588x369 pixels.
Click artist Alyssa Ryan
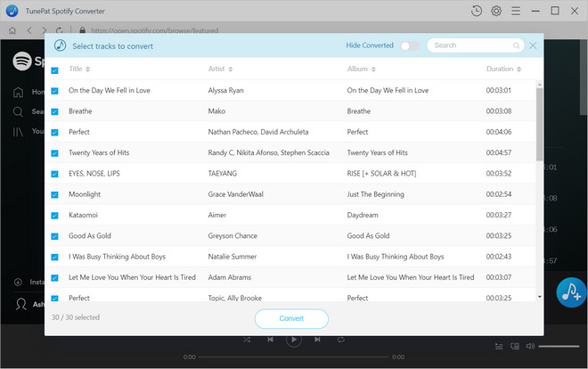click(x=225, y=90)
